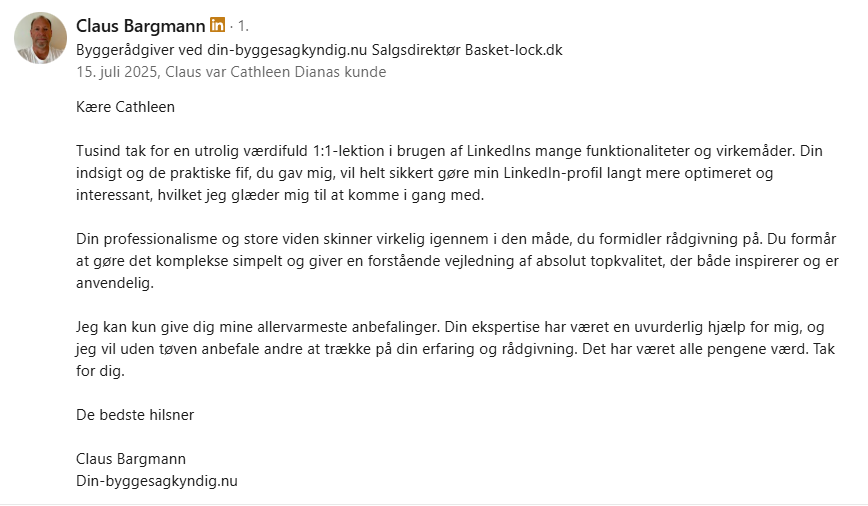Click the gold LinkedIn Premium badge icon
Viewport: 868px width, 506px height.
(217, 25)
